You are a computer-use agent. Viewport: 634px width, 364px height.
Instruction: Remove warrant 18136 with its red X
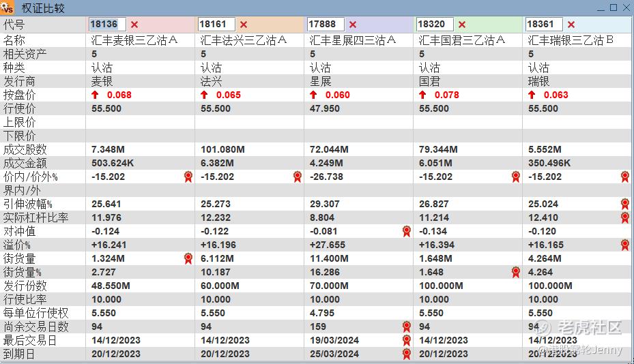tap(134, 25)
